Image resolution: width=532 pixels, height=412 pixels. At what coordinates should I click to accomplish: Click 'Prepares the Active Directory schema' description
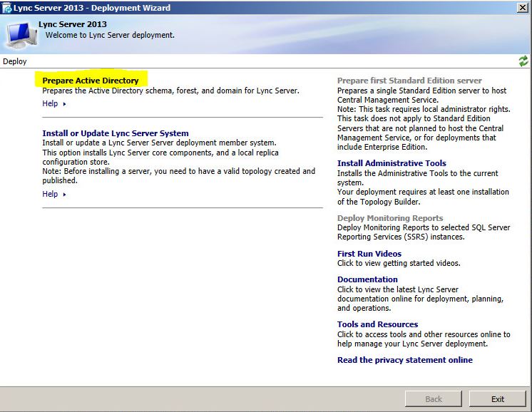coord(170,91)
